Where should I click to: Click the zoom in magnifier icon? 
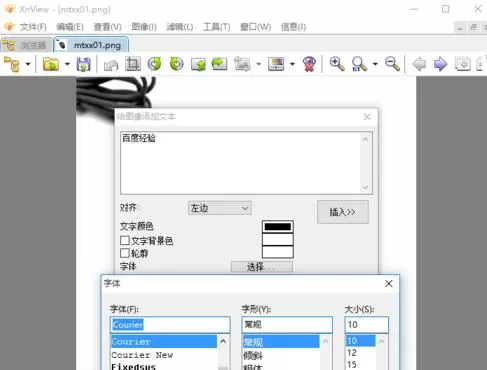[337, 64]
